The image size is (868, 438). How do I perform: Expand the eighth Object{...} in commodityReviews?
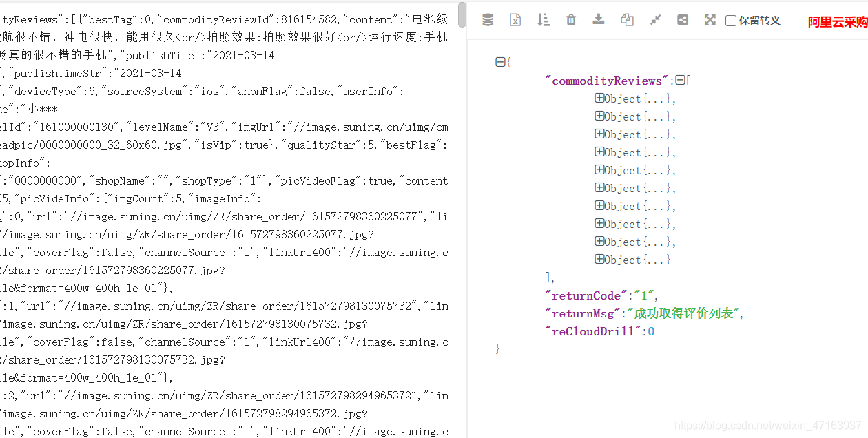(x=599, y=224)
